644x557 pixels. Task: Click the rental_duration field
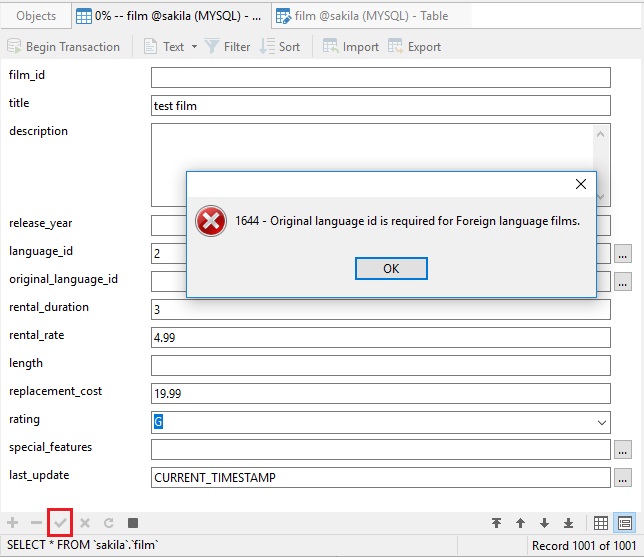[x=381, y=309]
